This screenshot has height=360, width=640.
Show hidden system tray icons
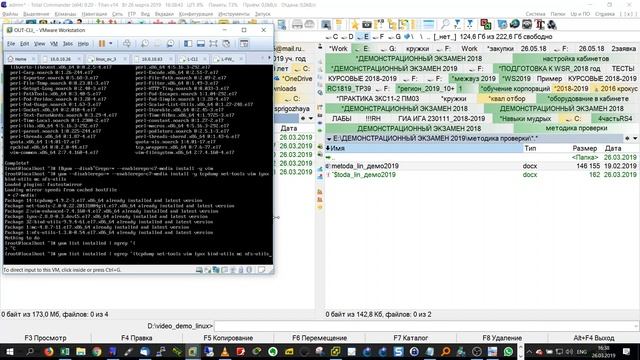tap(529, 351)
